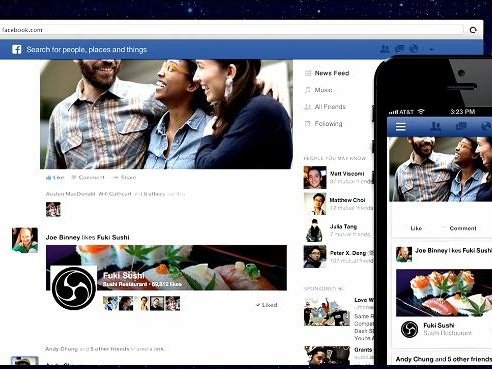Click the Matthew Choi name
492x369 pixels.
347,200
